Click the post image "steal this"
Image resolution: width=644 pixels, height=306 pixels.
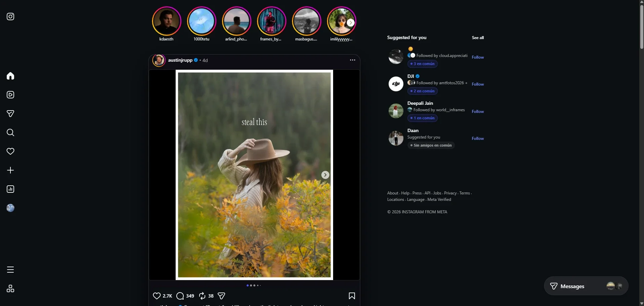click(254, 175)
